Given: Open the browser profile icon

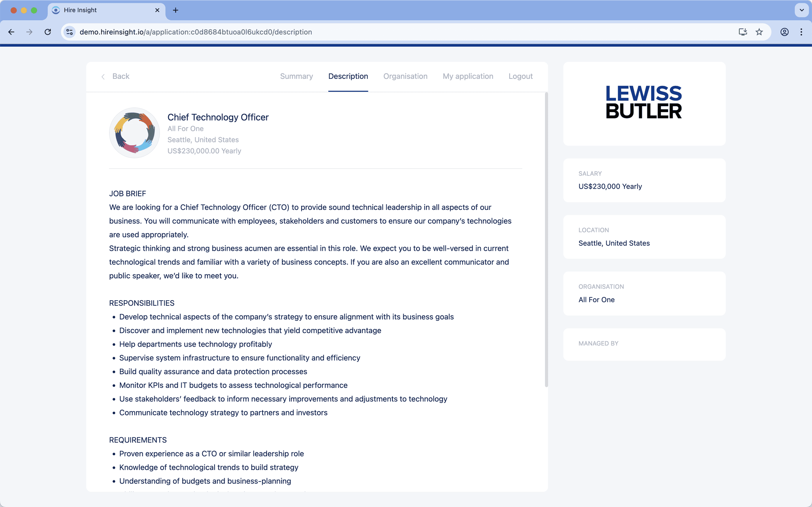Looking at the screenshot, I should click(x=784, y=32).
